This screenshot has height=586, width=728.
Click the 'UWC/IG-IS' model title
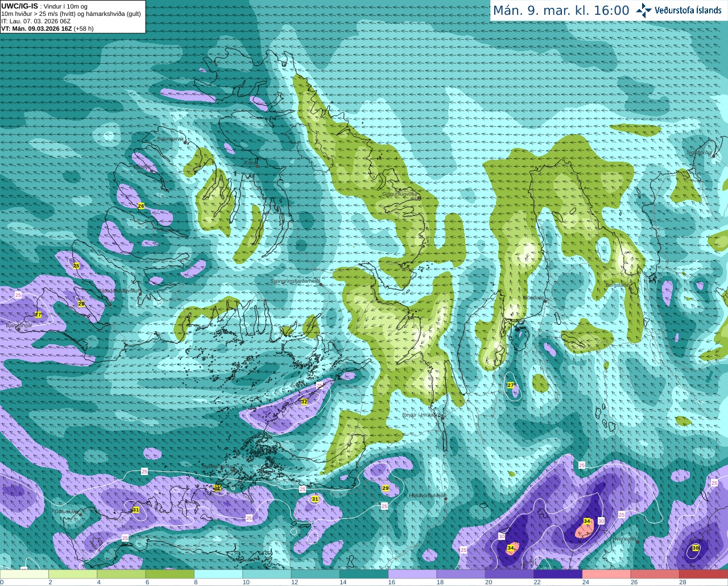point(19,6)
